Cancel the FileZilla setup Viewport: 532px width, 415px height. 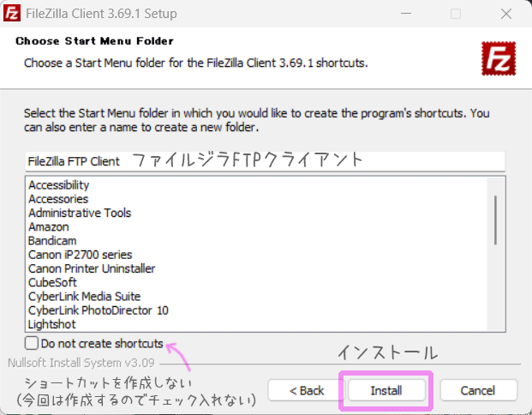tap(478, 390)
